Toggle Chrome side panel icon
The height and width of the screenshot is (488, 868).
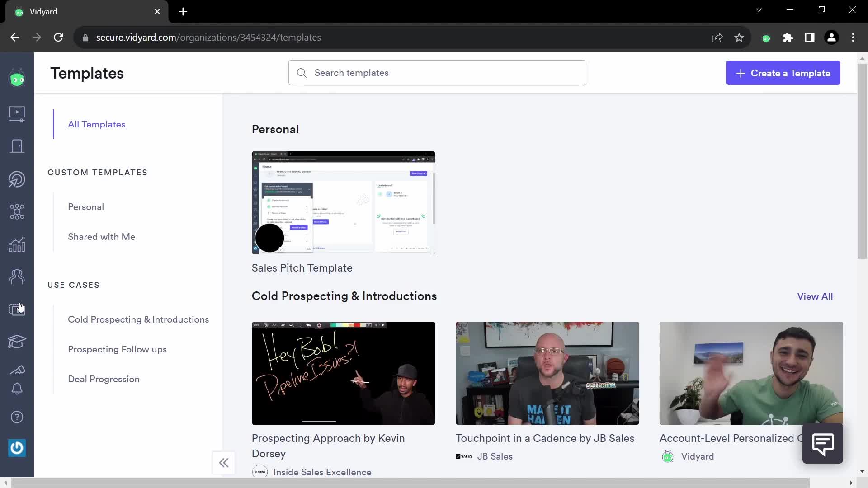click(810, 38)
